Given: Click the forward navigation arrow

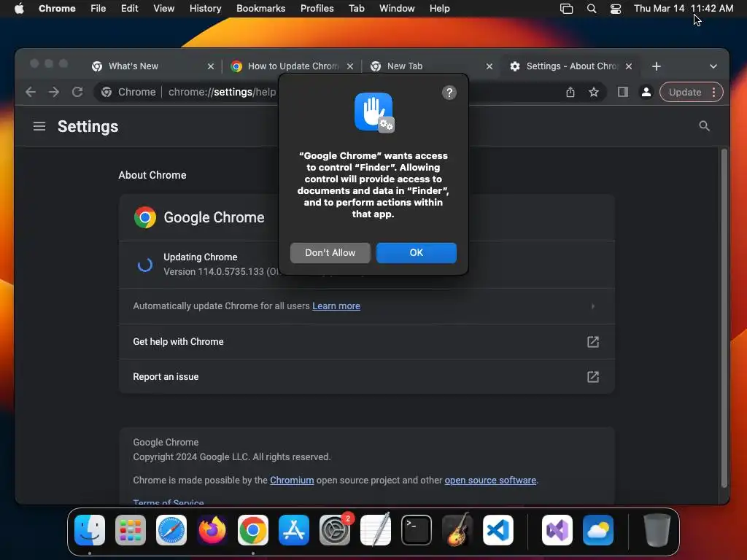Looking at the screenshot, I should tap(54, 92).
